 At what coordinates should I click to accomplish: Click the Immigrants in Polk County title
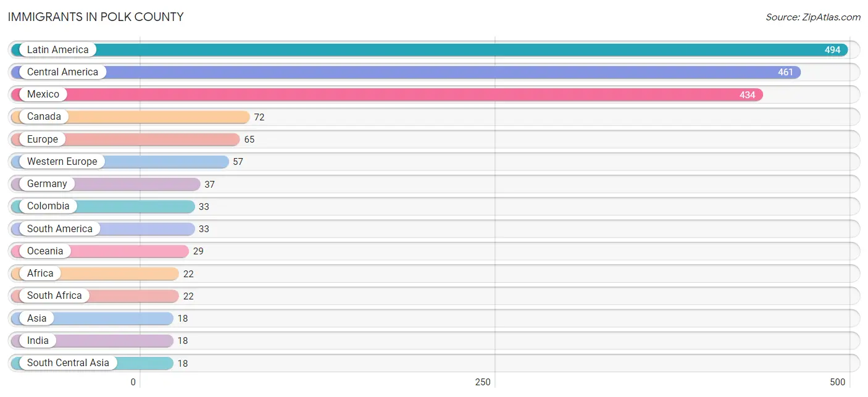pos(96,17)
